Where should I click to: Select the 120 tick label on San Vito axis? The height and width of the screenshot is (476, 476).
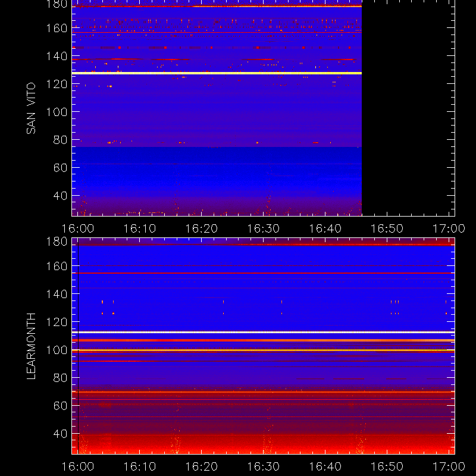[57, 84]
